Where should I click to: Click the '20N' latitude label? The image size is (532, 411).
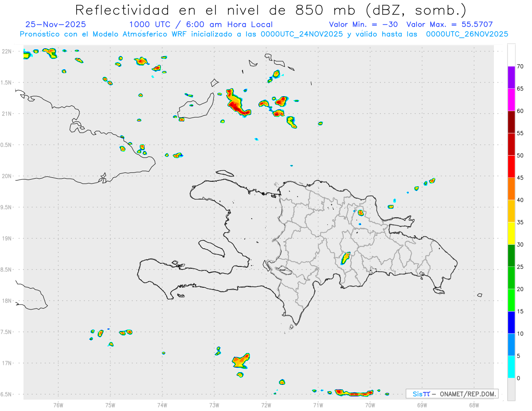point(6,176)
